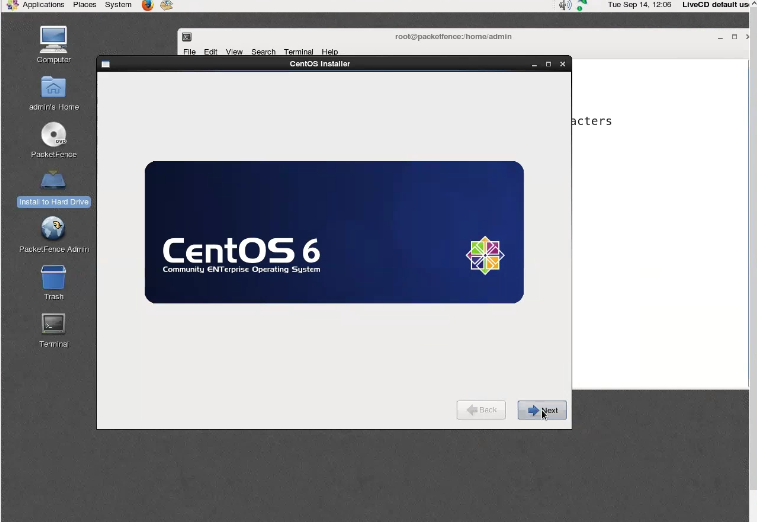Open the Places menu
The height and width of the screenshot is (522, 757).
pos(84,5)
